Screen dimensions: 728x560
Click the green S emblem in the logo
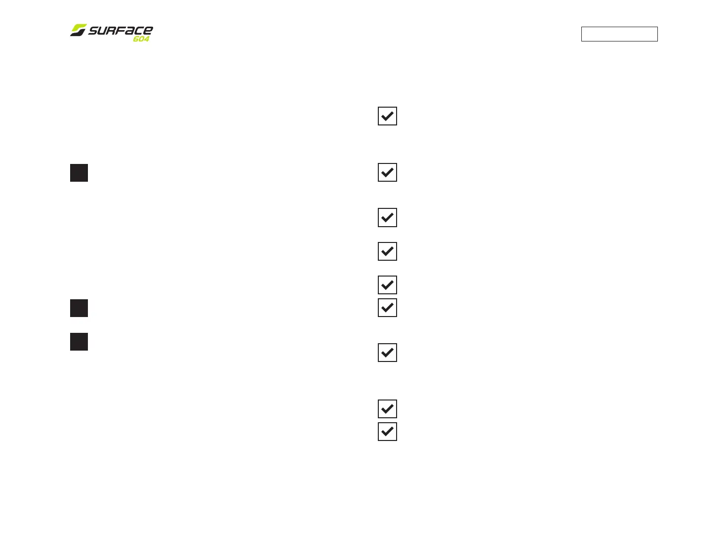pyautogui.click(x=78, y=30)
